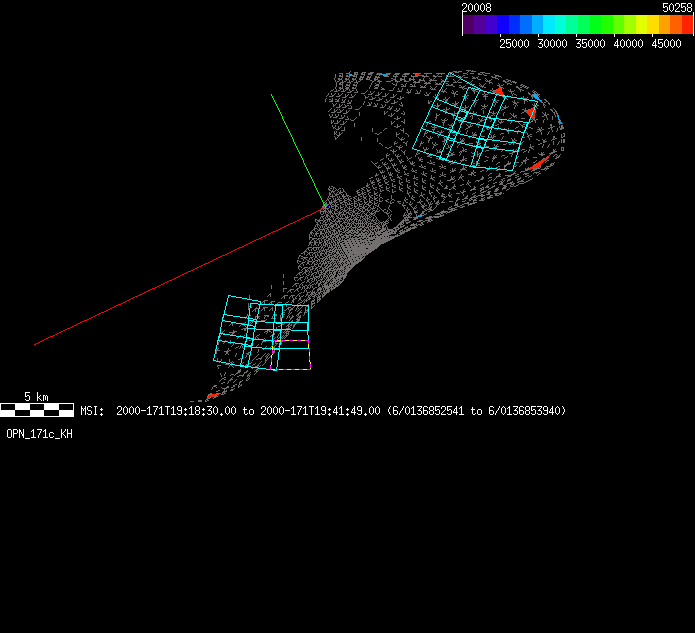Click the magenta-yellow dashed footprint box
The image size is (695, 633).
click(291, 355)
